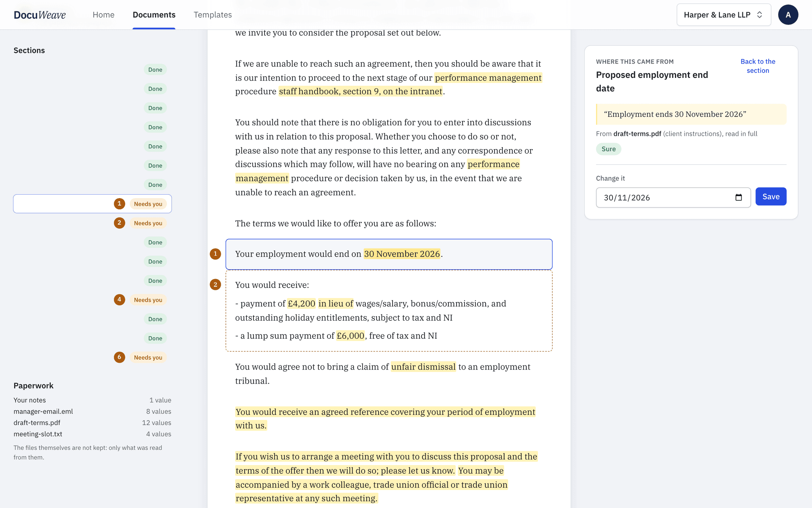
Task: Open meeting-slot.txt in Paperwork
Action: [92, 434]
